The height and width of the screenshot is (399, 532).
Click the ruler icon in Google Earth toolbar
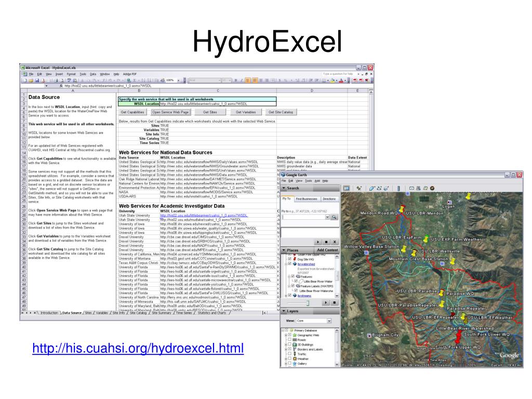click(x=398, y=188)
